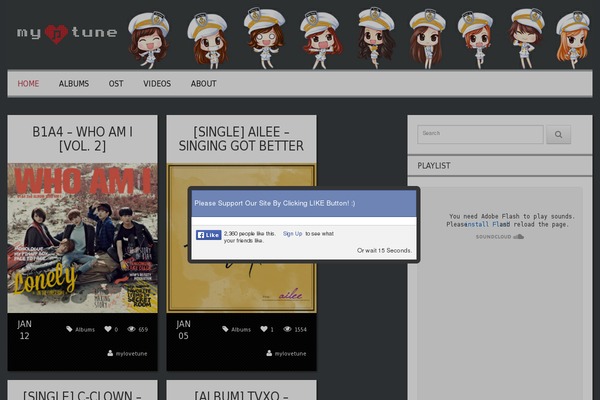
Task: Open the Who Am I album cover
Action: pos(82,238)
